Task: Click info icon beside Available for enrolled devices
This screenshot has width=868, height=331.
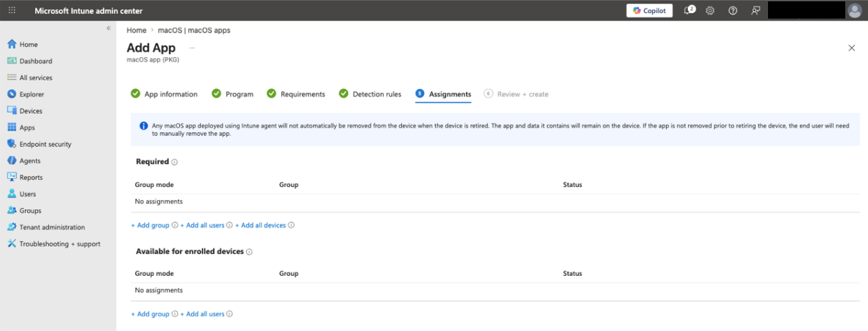Action: pos(250,252)
